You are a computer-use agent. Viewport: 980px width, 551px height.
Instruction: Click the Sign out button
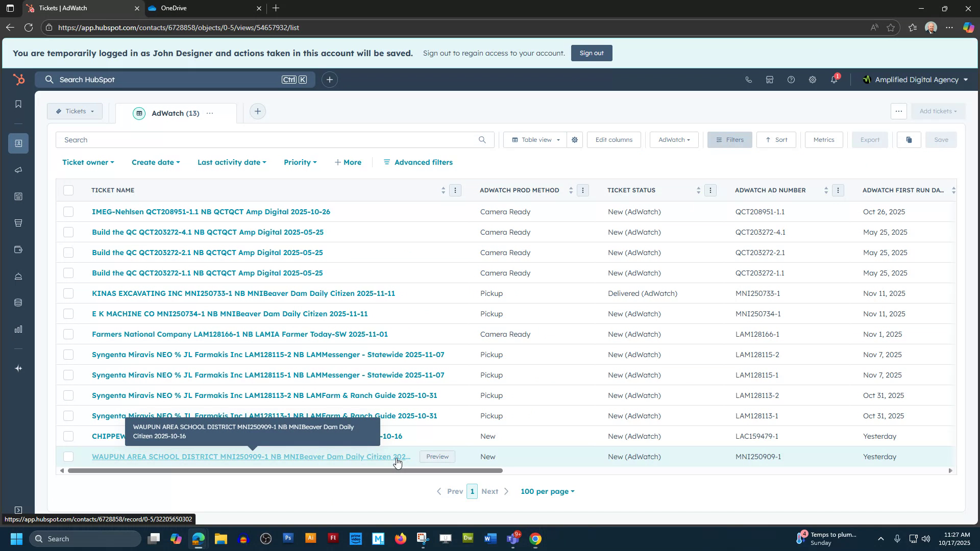point(591,53)
